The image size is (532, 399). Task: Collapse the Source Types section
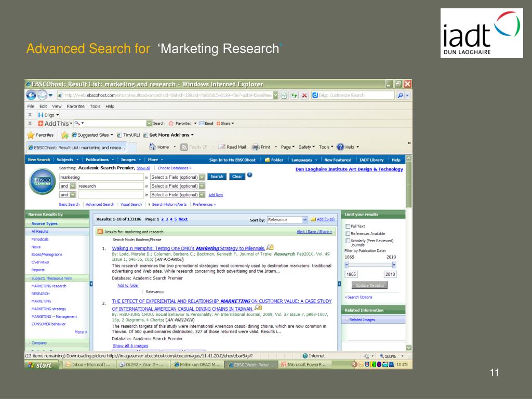pos(29,223)
